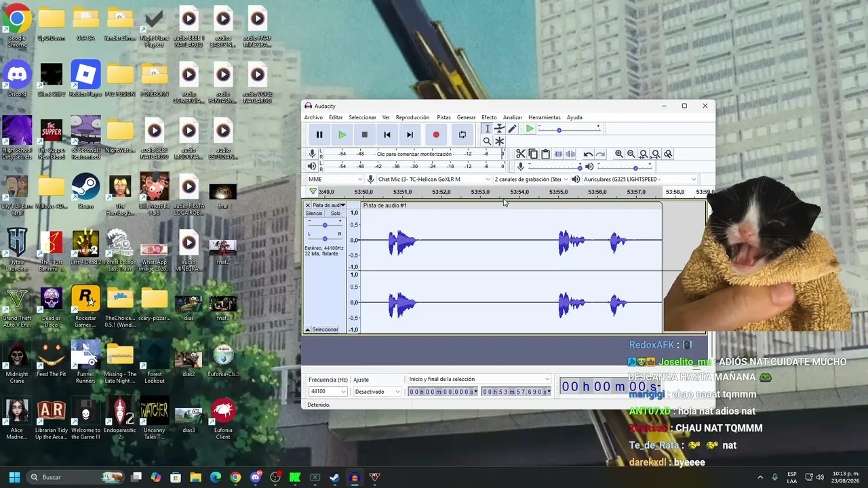Open the Herramientas menu
This screenshot has height=488, width=868.
tap(545, 117)
